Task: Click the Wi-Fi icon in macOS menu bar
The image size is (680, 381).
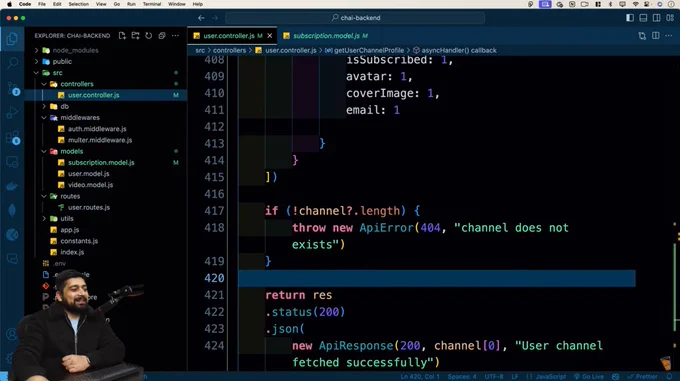Action: [x=635, y=4]
